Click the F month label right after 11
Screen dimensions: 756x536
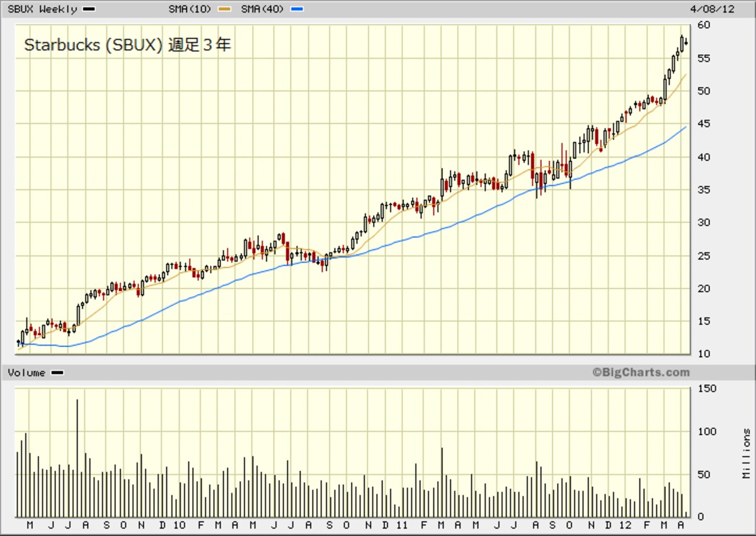pyautogui.click(x=423, y=525)
